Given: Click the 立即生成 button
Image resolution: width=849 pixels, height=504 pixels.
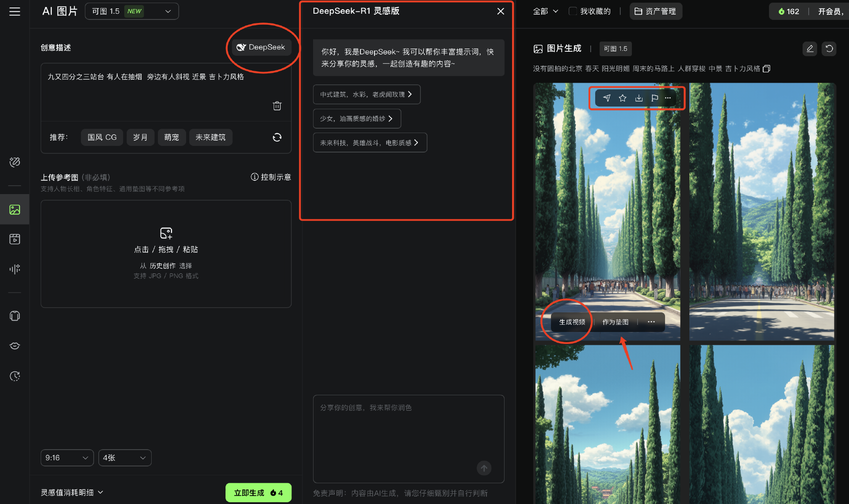Looking at the screenshot, I should coord(258,493).
